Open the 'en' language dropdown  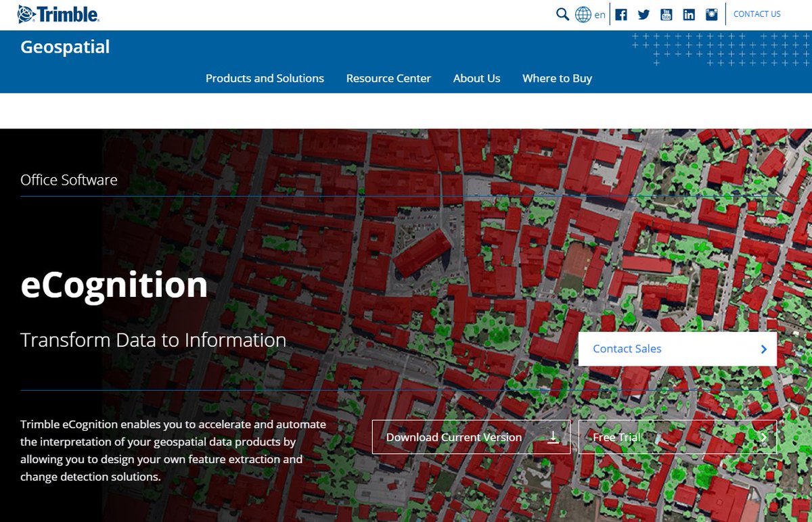[598, 14]
